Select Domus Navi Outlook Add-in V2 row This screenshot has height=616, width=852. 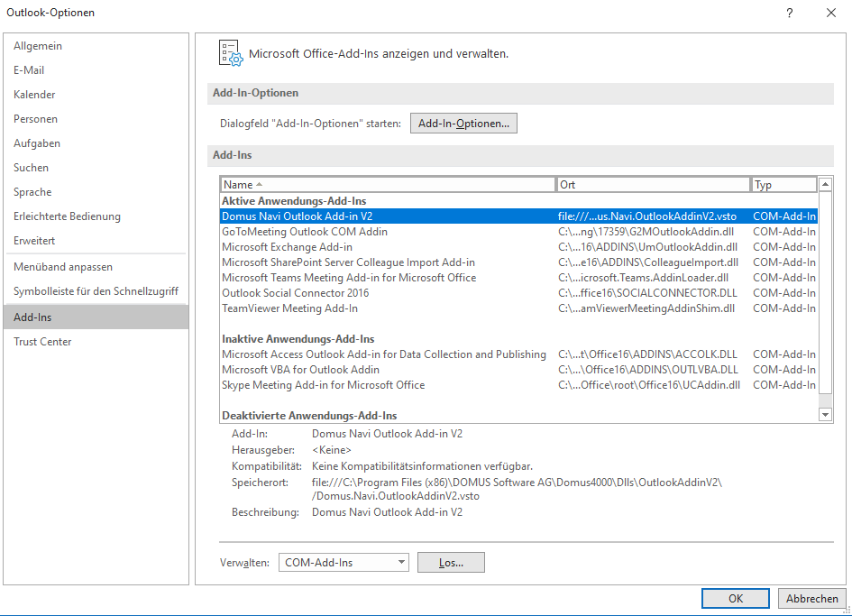(519, 216)
